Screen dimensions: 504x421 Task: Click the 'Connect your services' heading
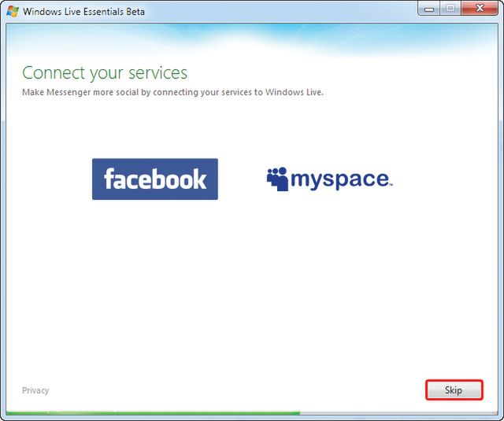[105, 73]
